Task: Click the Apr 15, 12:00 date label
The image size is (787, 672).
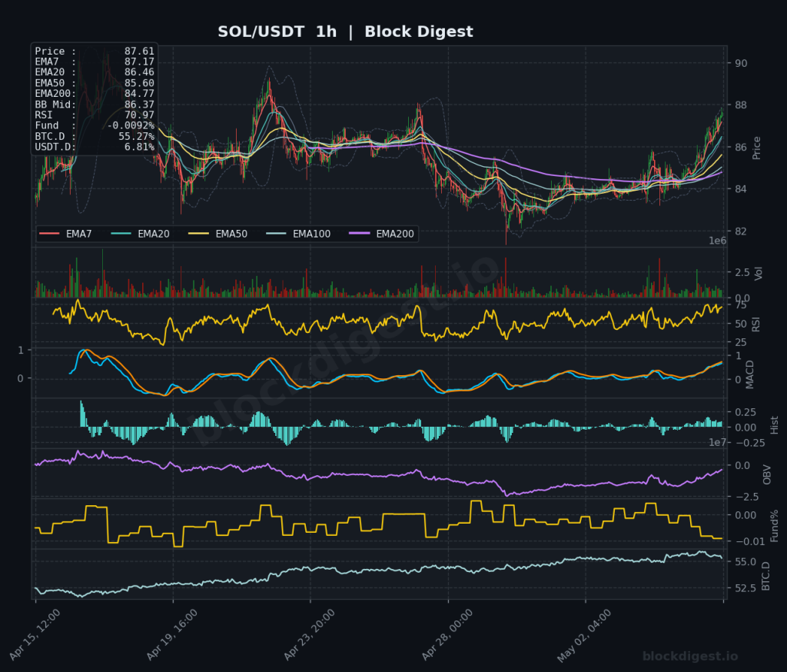Action: (35, 634)
